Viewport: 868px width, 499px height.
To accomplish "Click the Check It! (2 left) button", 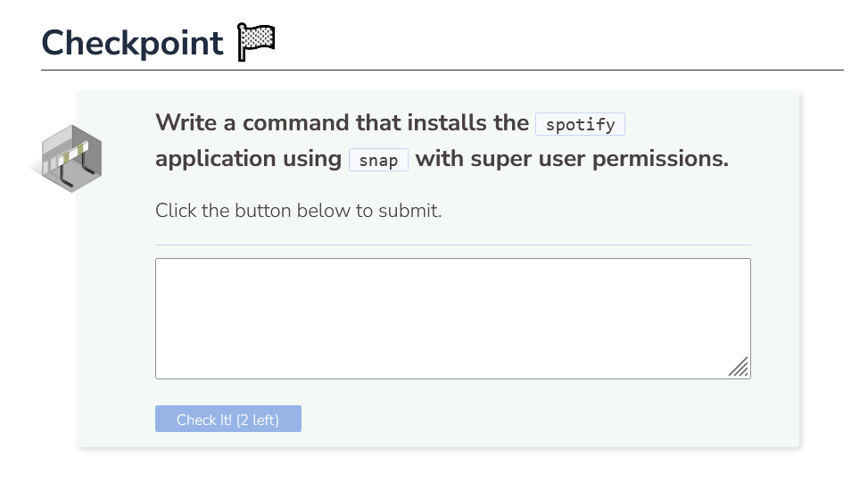I will 228,419.
